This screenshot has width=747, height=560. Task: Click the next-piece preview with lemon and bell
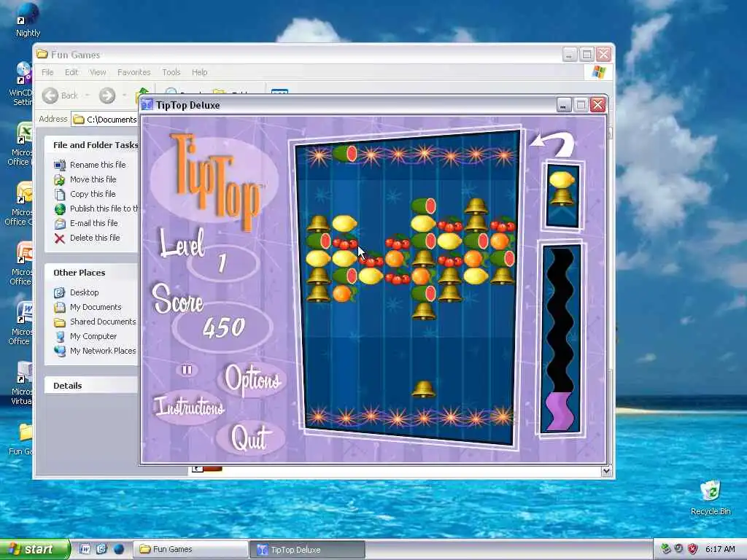562,195
